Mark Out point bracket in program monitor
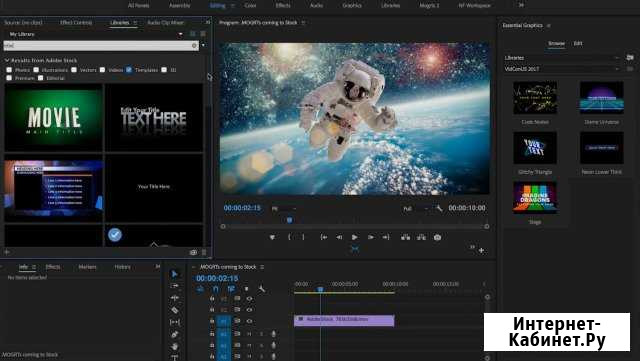Image resolution: width=640 pixels, height=361 pixels. pos(303,237)
